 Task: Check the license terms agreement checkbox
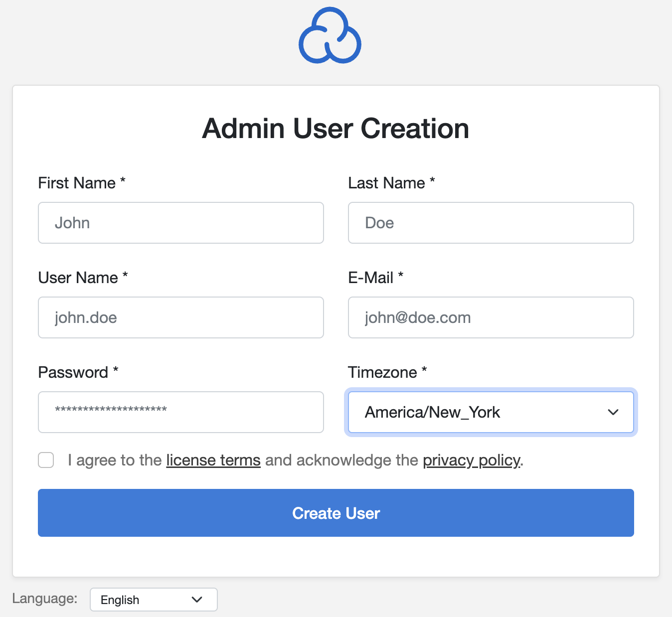tap(46, 460)
